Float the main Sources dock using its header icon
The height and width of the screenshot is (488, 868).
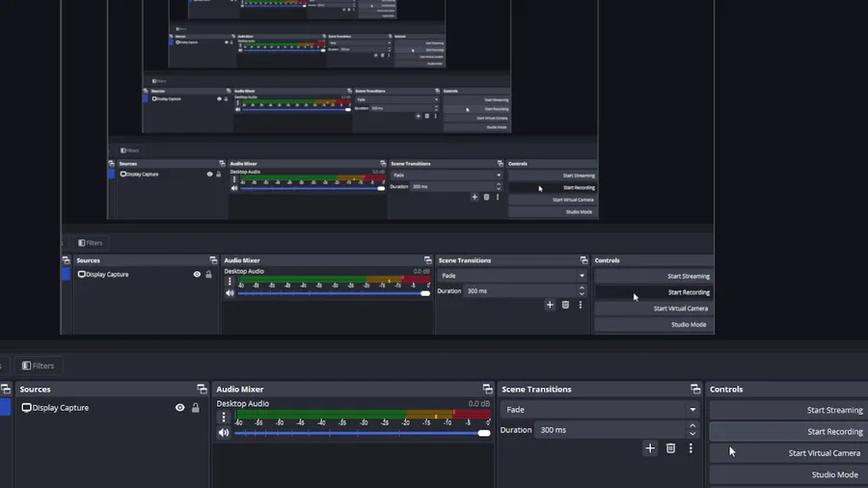pyautogui.click(x=202, y=389)
